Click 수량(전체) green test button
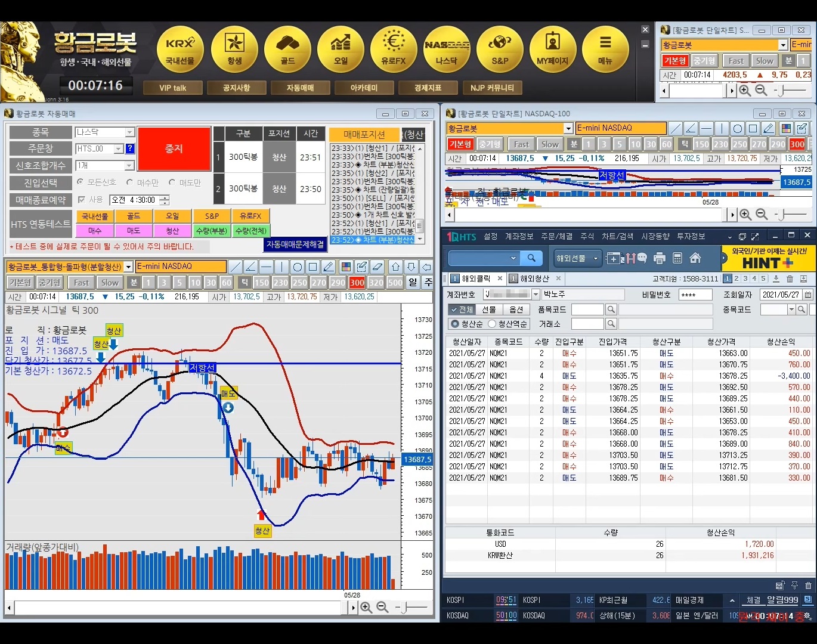Image resolution: width=817 pixels, height=644 pixels. pyautogui.click(x=251, y=230)
